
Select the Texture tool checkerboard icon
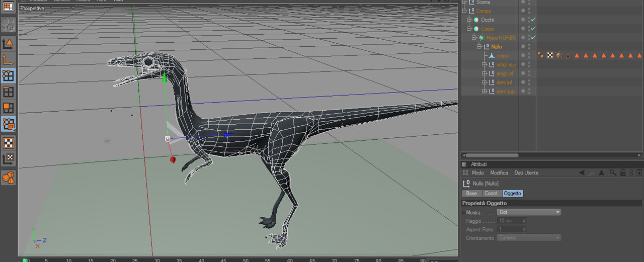tap(9, 143)
